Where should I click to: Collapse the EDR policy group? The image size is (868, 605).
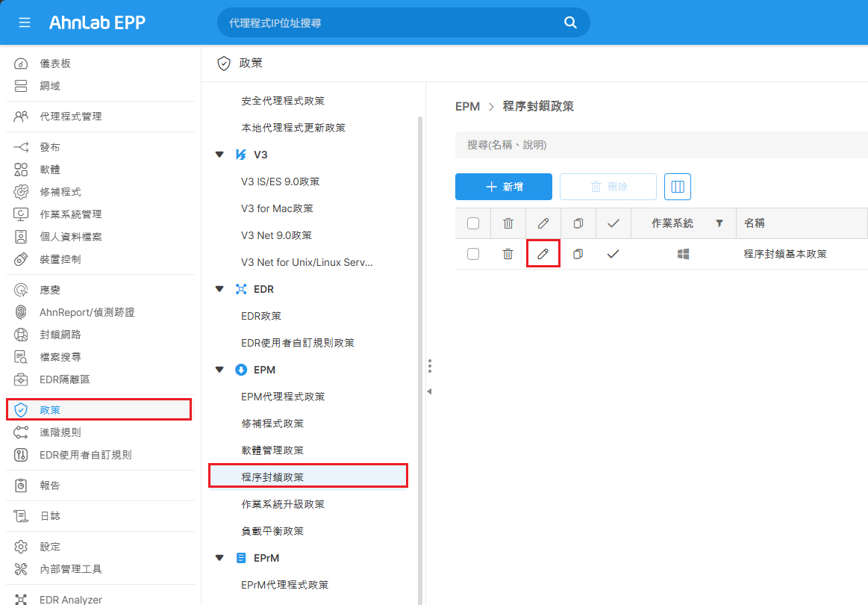coord(219,289)
